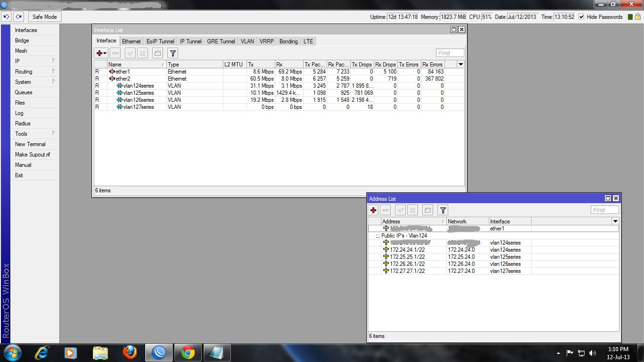Toggle the Hide Passwords checkbox
This screenshot has height=362, width=644.
tap(581, 16)
